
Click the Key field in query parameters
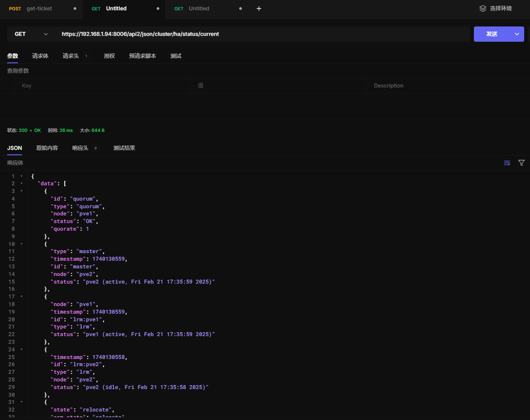coord(103,86)
